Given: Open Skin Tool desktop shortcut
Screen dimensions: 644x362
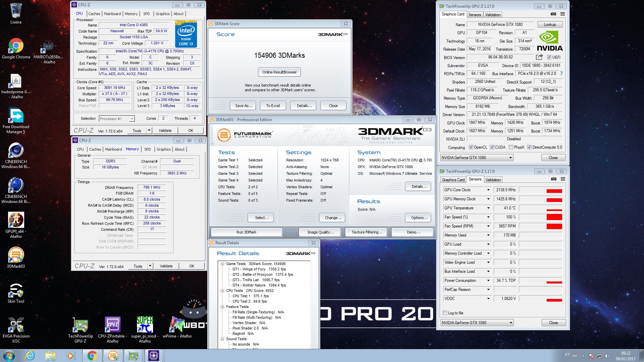Looking at the screenshot, I should 16,293.
